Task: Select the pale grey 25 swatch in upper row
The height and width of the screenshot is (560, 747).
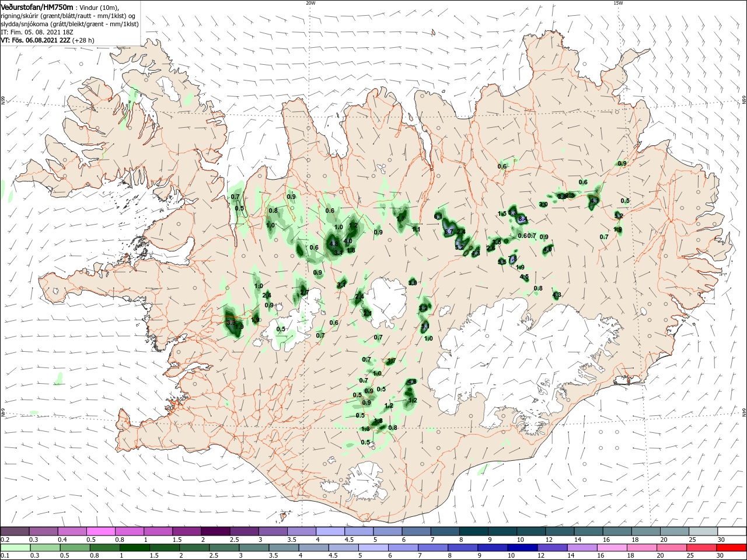Action: (x=703, y=531)
